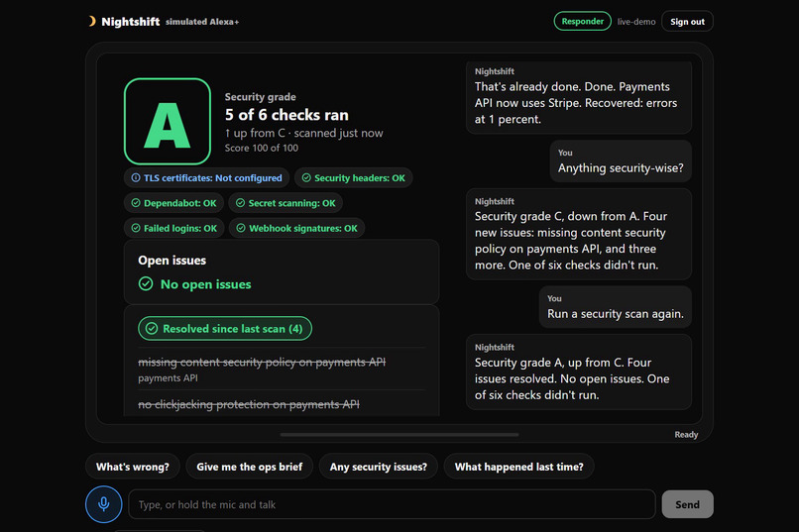The height and width of the screenshot is (532, 799).
Task: Open the Webhook signatures: OK chip
Action: pyautogui.click(x=296, y=228)
